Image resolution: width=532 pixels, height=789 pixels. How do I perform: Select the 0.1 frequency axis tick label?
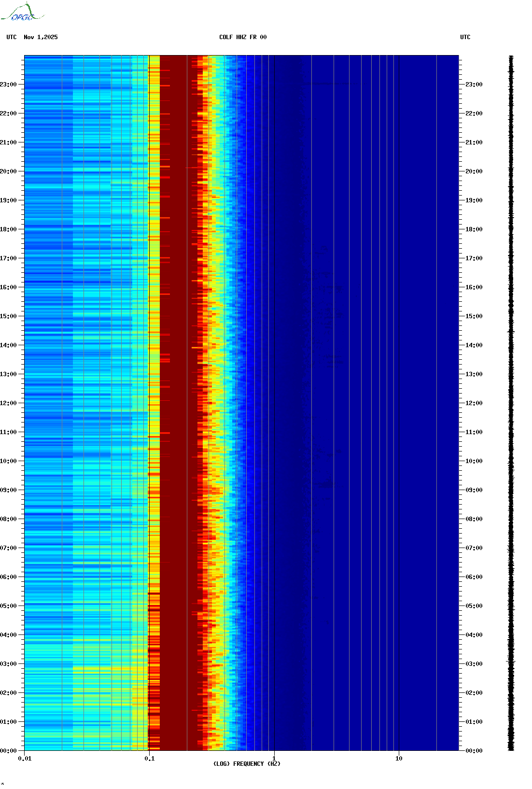pyautogui.click(x=149, y=759)
